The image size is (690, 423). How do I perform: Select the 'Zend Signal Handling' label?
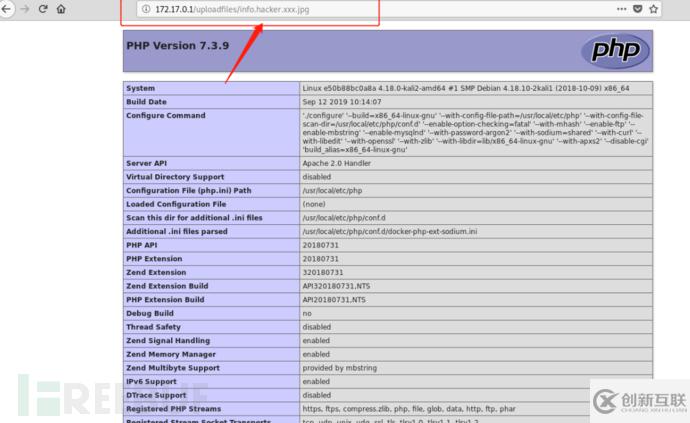[168, 341]
